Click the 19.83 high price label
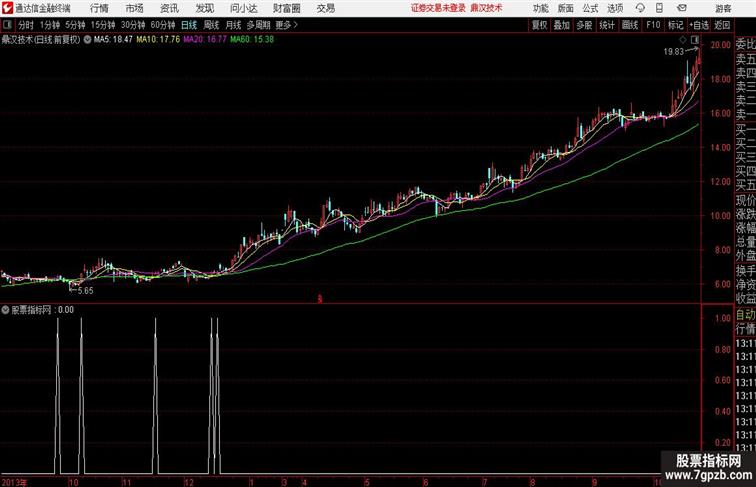756x487 pixels. pyautogui.click(x=674, y=52)
